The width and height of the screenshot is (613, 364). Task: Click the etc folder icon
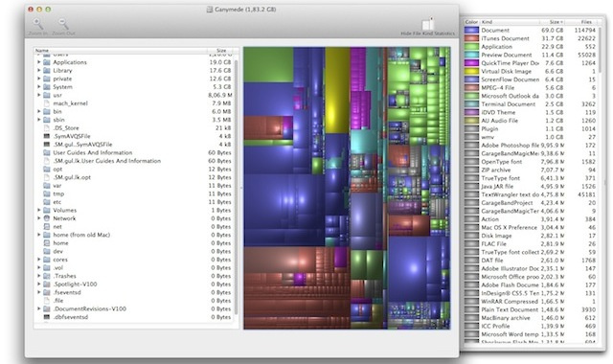coord(47,202)
